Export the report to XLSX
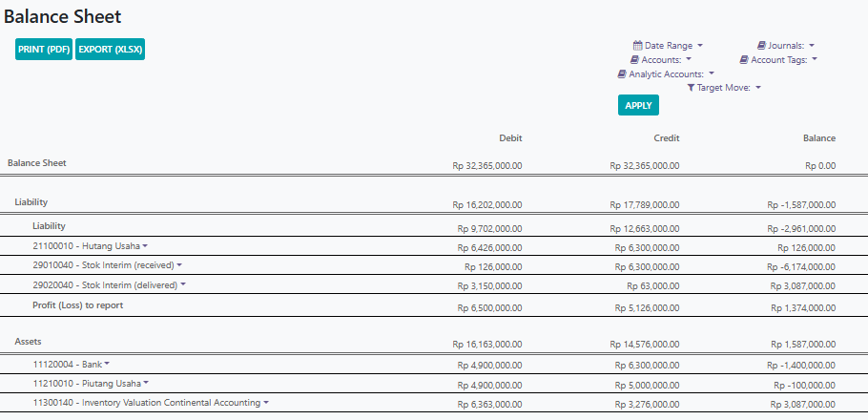 point(110,50)
